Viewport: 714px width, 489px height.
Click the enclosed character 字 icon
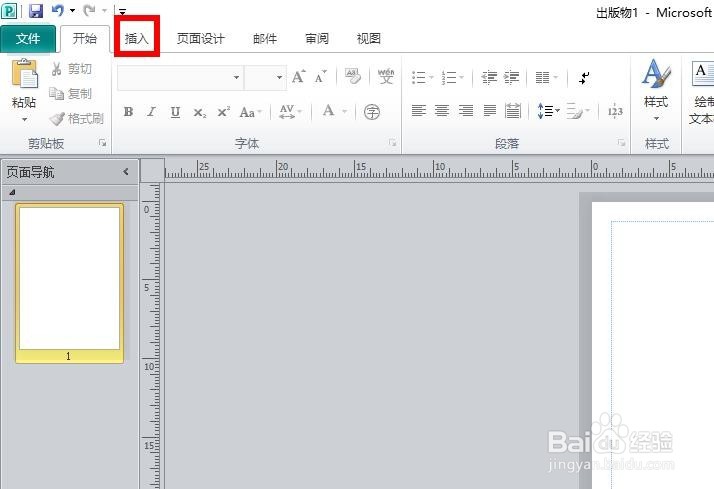pos(372,112)
